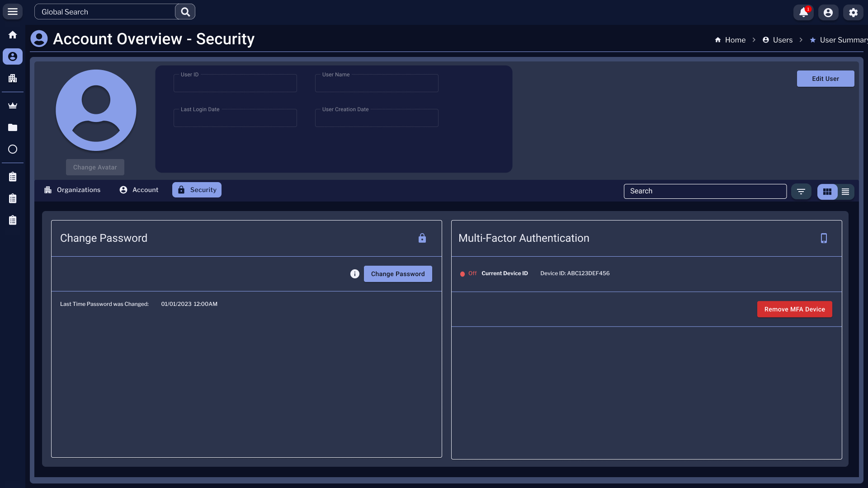868x488 pixels.
Task: Click the account icon beside the page title
Action: [x=39, y=39]
